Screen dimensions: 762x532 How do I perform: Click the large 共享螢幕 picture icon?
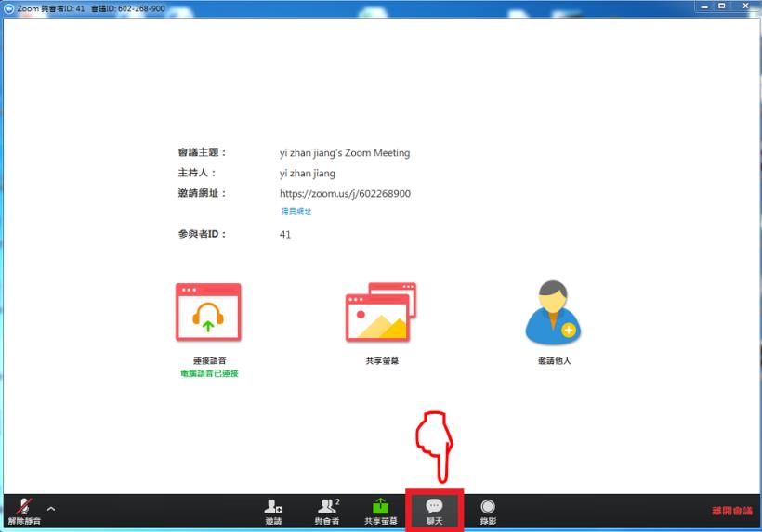point(381,312)
